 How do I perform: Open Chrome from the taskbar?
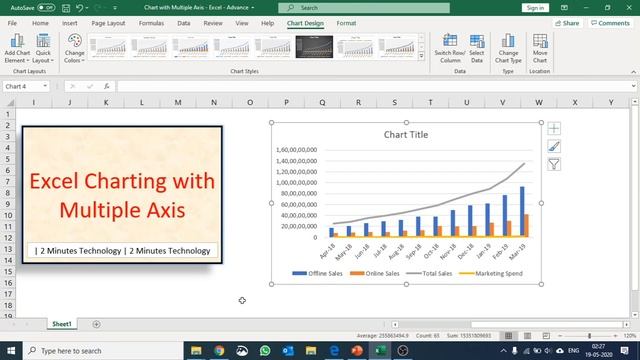(219, 351)
